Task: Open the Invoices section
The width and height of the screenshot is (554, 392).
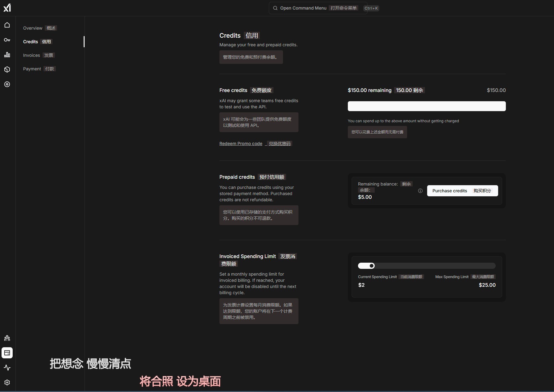Action: click(x=31, y=55)
